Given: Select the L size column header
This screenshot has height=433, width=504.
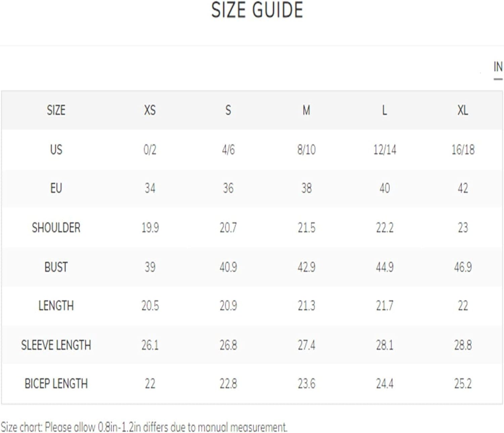Looking at the screenshot, I should pyautogui.click(x=384, y=110).
